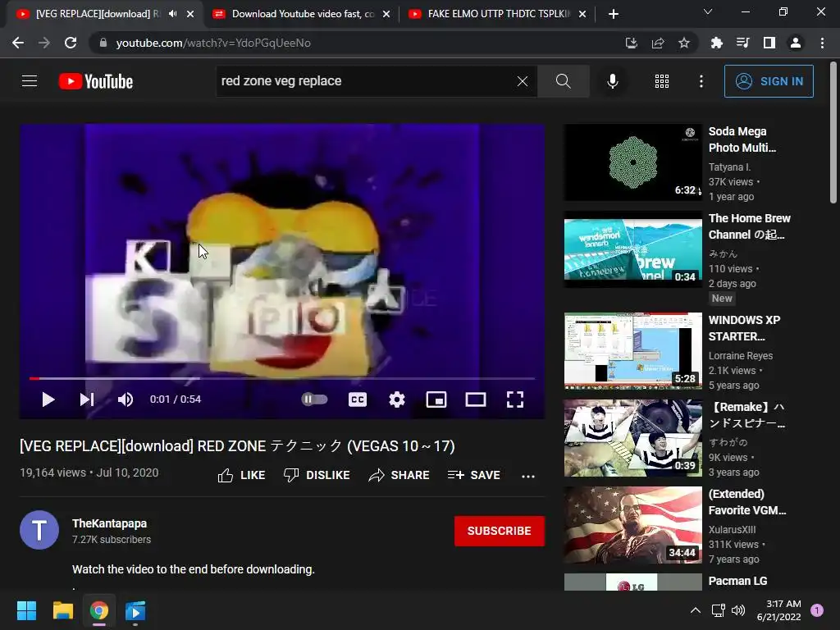Open The Home Brew Channel video thumbnail

pyautogui.click(x=632, y=249)
